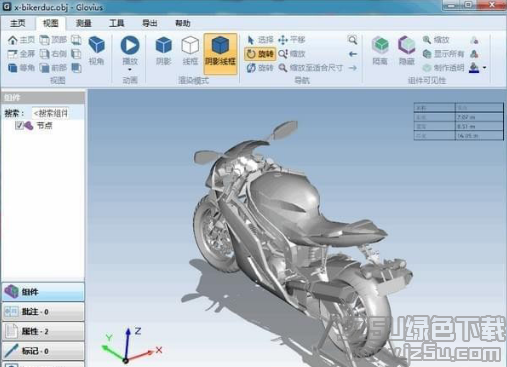
Task: Open the 导出 ribbon tab
Action: [150, 23]
